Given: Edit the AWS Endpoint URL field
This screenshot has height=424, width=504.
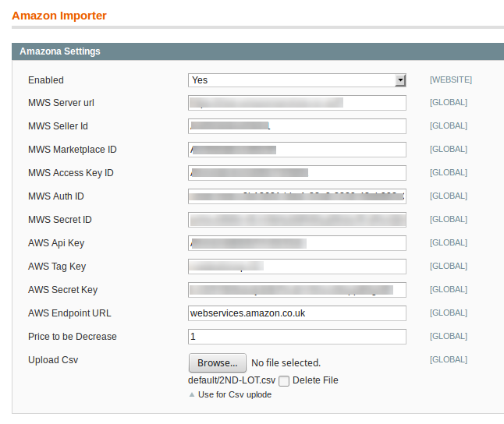Looking at the screenshot, I should (297, 313).
